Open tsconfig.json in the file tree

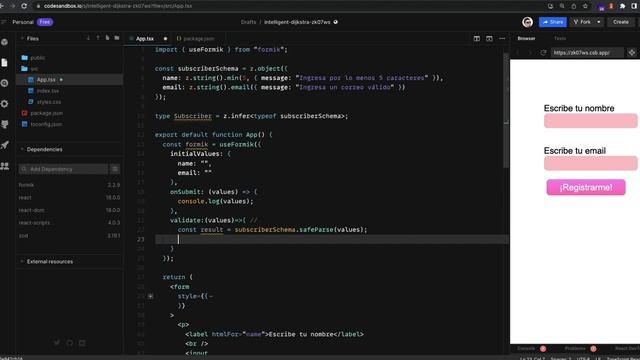pos(69,124)
